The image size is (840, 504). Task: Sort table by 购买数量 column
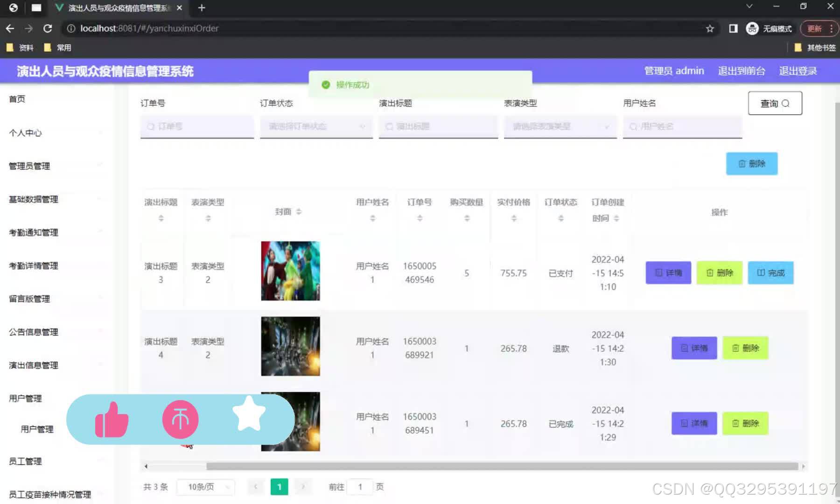pyautogui.click(x=467, y=218)
